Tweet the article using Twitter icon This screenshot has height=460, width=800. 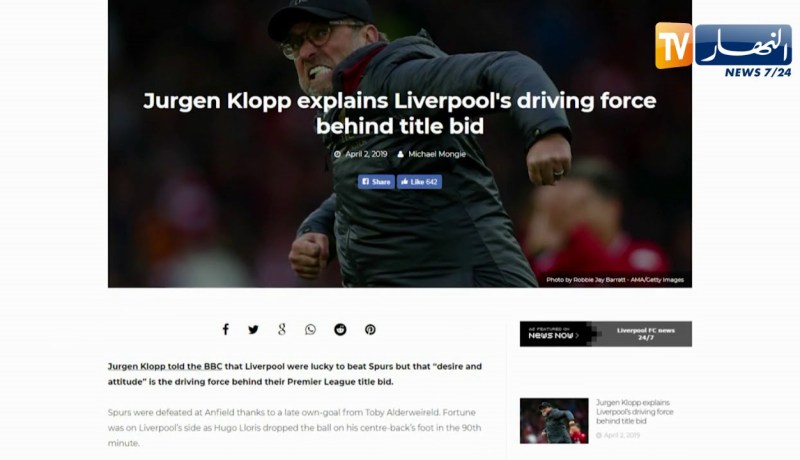coord(253,330)
